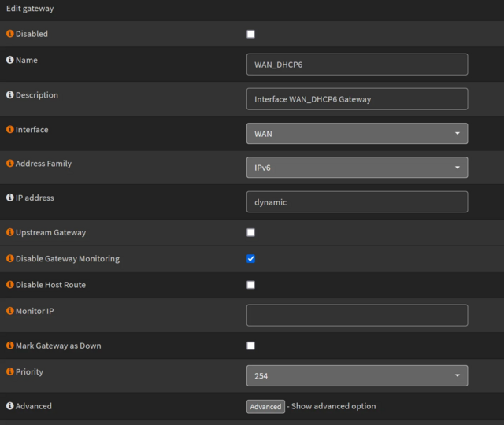Focus the Description input field

(x=357, y=99)
